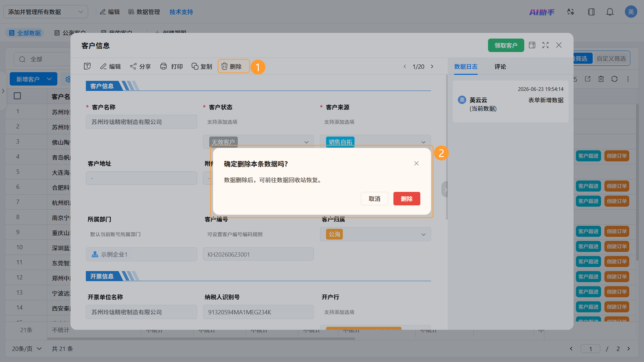
Task: Click 自定义筛选 filter button
Action: [x=611, y=59]
